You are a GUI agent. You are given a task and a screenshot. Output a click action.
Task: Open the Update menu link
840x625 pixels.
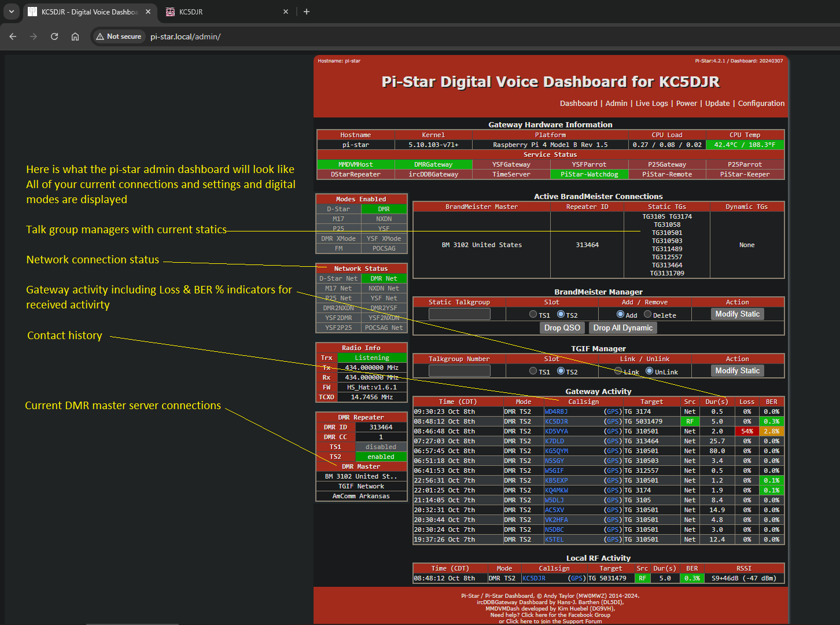point(717,104)
